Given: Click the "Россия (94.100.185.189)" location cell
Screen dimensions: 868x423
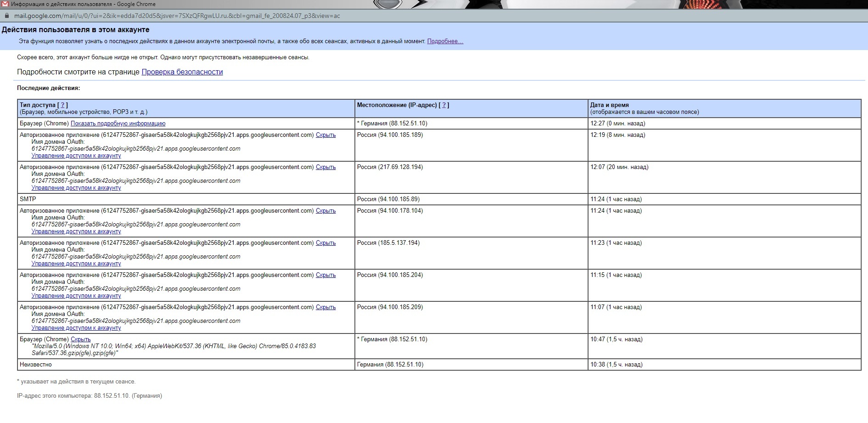Looking at the screenshot, I should pyautogui.click(x=471, y=145).
